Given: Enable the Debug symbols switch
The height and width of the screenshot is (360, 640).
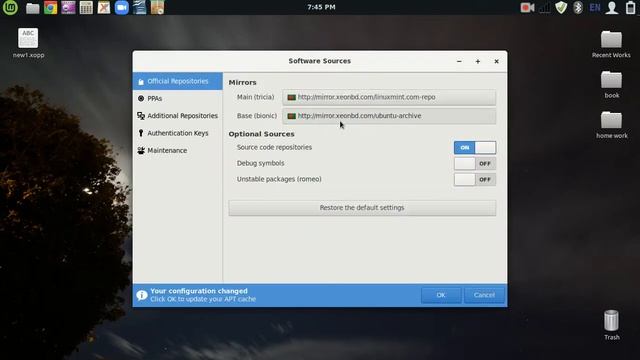Looking at the screenshot, I should tap(475, 164).
